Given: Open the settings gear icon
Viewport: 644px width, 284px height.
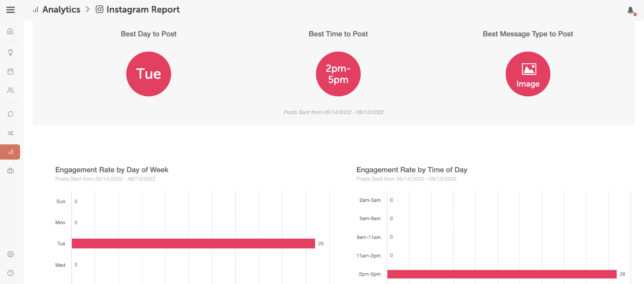Looking at the screenshot, I should pos(10,254).
